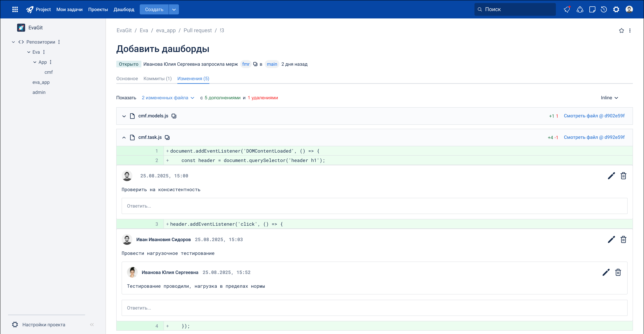644x334 pixels.
Task: Switch to the Коммиты (1) tab
Action: point(157,79)
